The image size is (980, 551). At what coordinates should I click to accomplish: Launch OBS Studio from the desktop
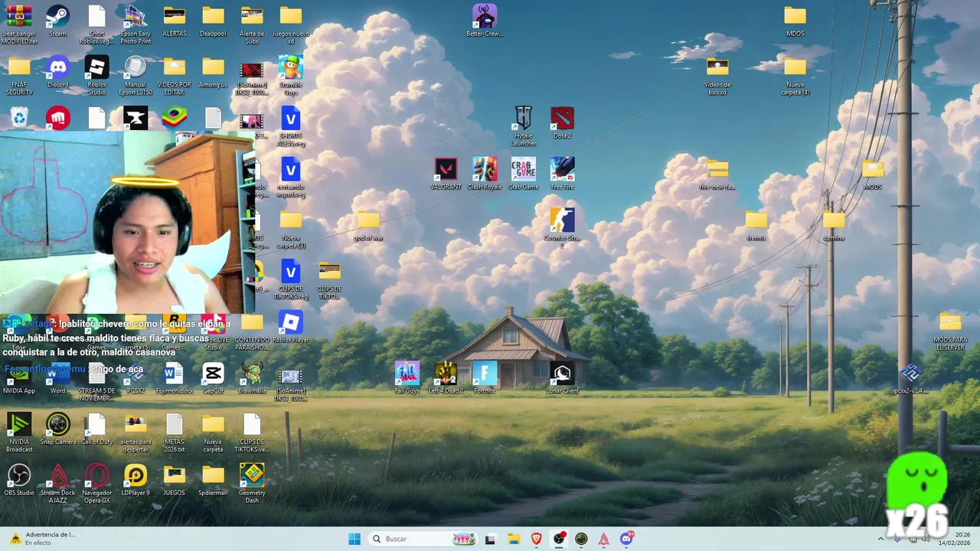[19, 480]
